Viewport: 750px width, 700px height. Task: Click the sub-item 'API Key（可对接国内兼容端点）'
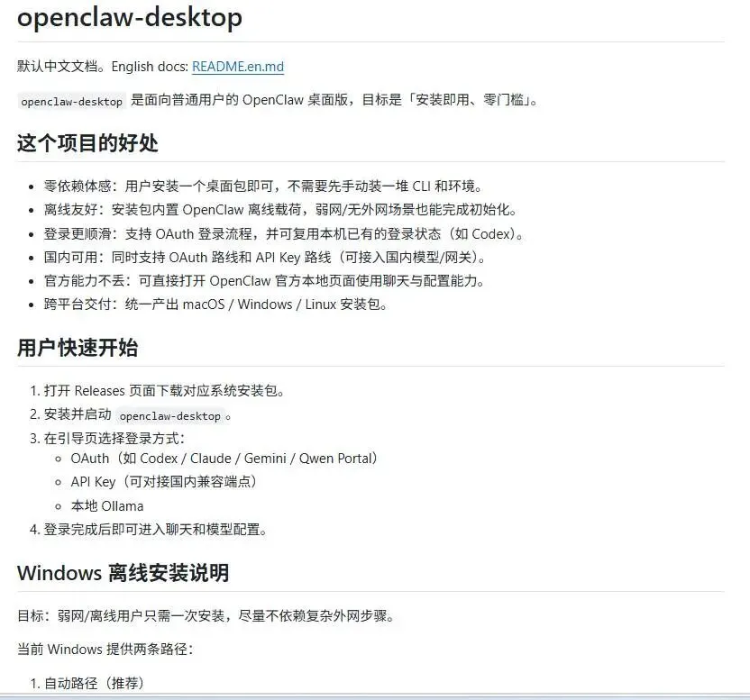pos(163,481)
